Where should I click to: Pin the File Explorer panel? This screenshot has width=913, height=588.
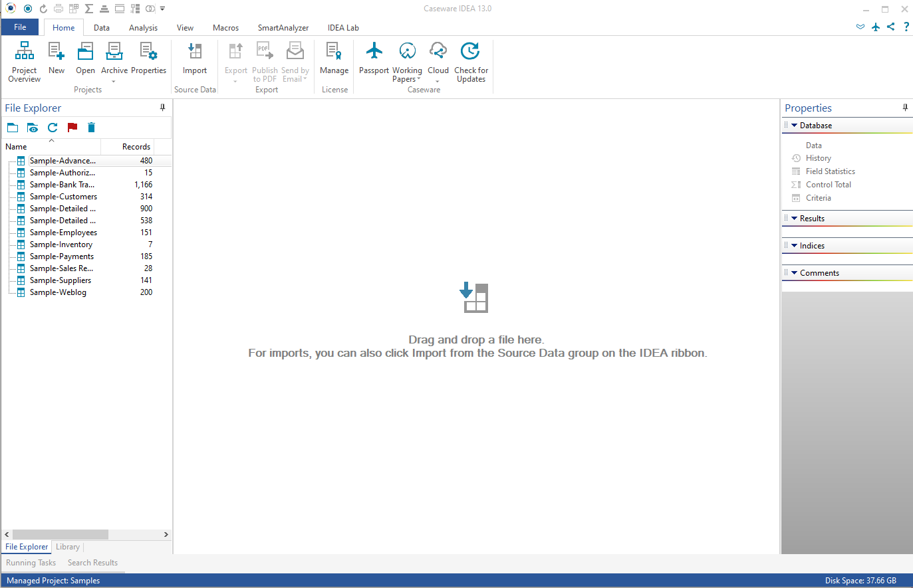(x=162, y=108)
